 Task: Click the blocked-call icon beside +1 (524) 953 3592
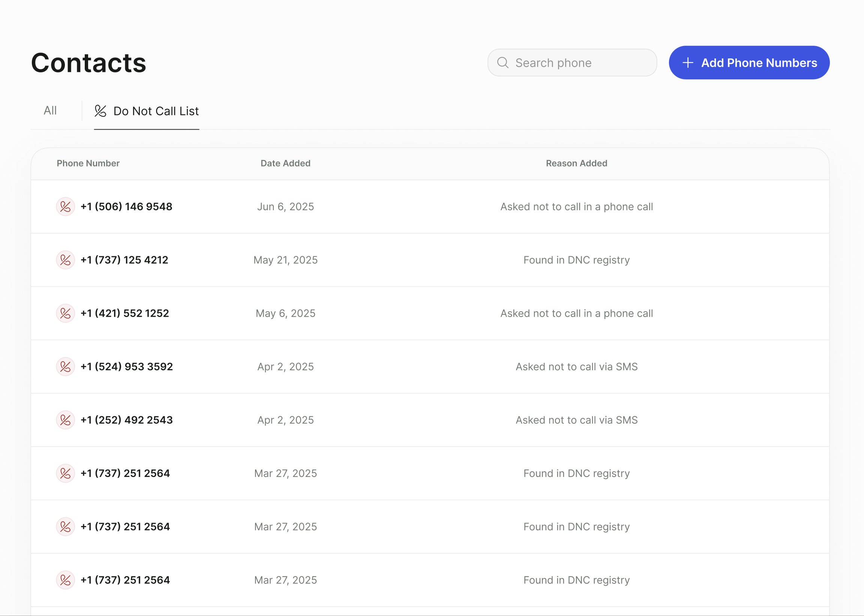pyautogui.click(x=65, y=367)
